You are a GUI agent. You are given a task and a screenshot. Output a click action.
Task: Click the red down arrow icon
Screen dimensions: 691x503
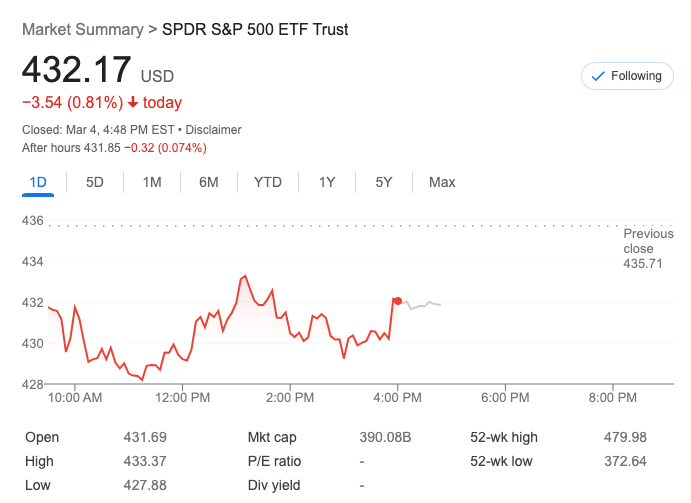point(133,102)
